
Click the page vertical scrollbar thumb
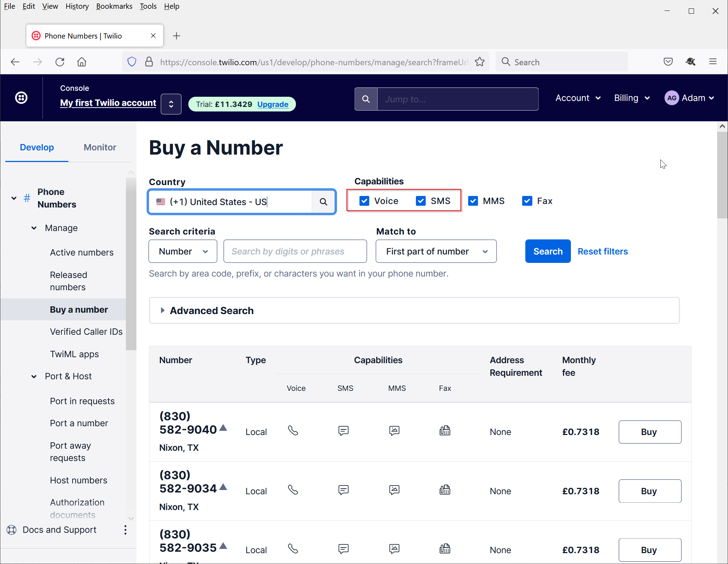pyautogui.click(x=722, y=175)
